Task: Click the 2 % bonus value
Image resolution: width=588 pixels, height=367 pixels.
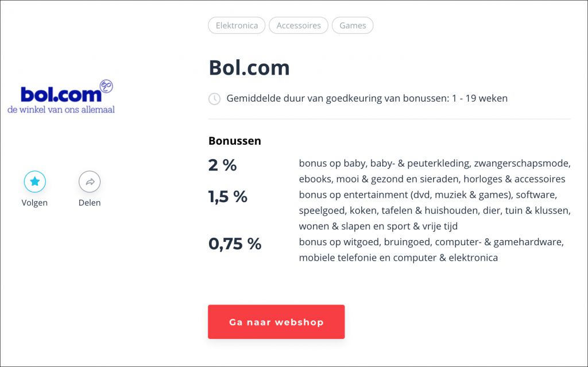Action: 222,165
